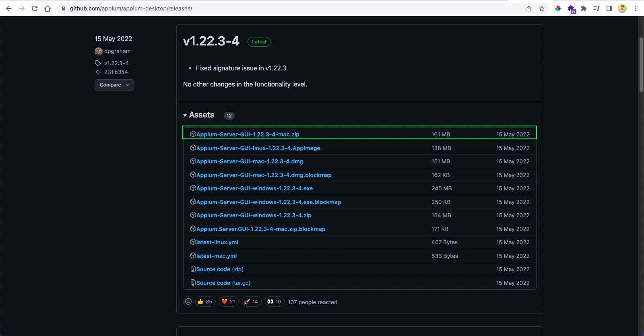Toggle the heart reaction with 21

tap(229, 301)
